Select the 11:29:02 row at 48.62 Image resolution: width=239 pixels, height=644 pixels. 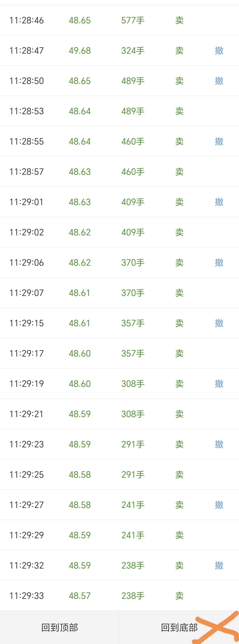(x=119, y=232)
